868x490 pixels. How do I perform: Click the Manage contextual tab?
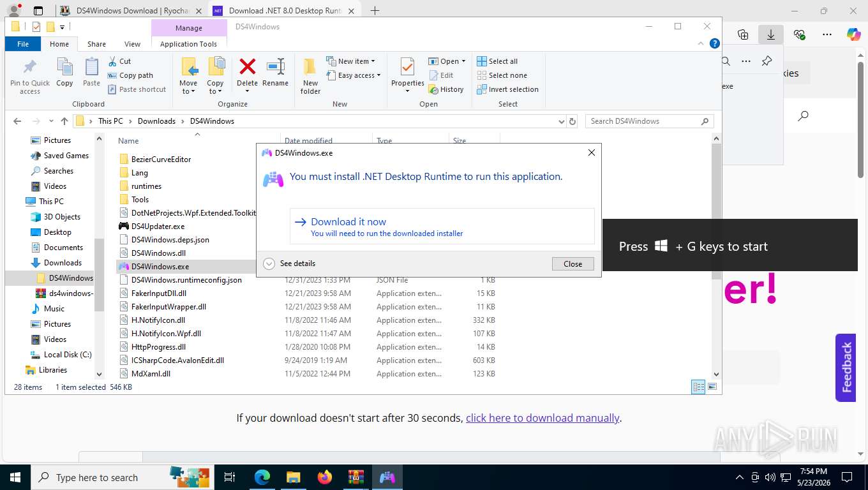189,28
